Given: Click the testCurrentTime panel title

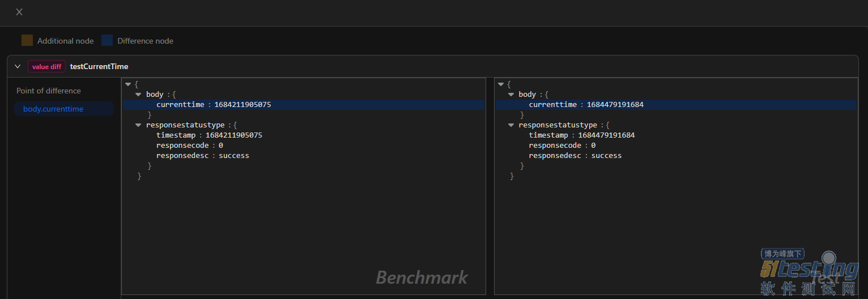Looking at the screenshot, I should pos(99,66).
